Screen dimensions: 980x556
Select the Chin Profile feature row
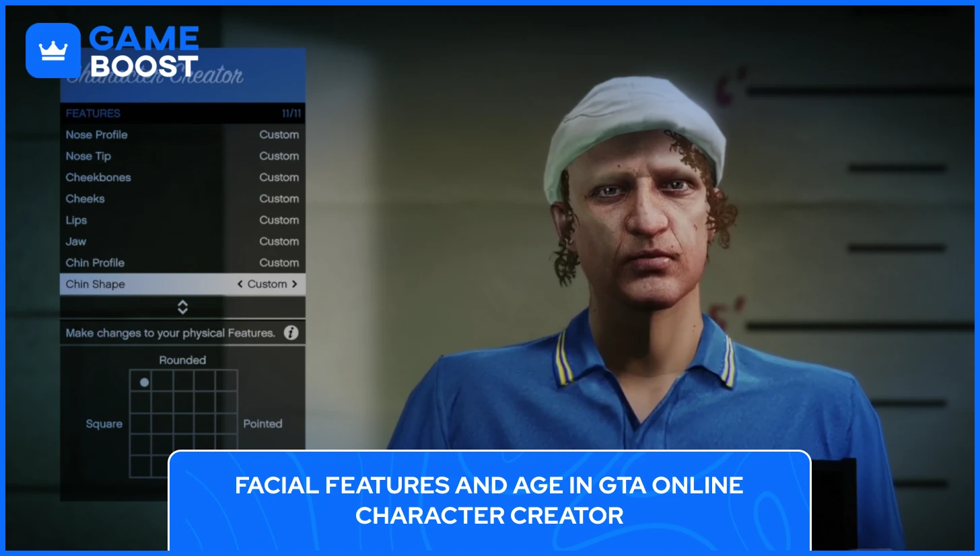95,263
